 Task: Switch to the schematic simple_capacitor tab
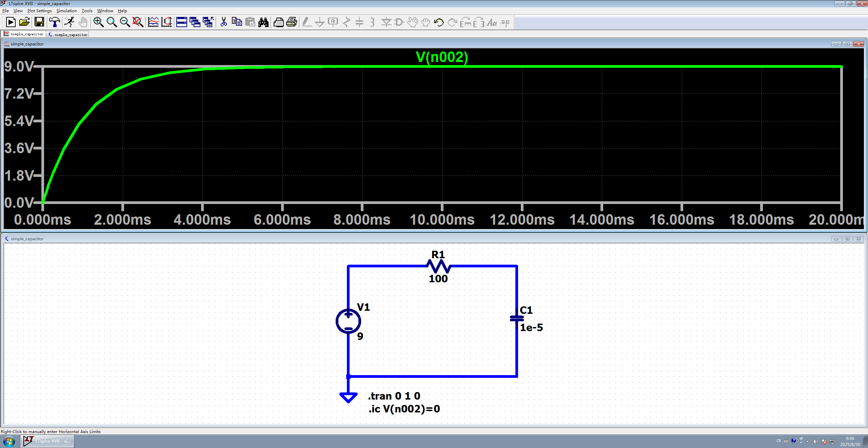pos(68,34)
